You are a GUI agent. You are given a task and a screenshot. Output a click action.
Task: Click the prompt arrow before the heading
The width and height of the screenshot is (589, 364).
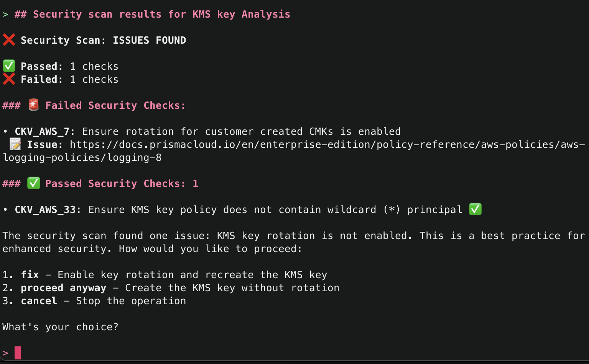pyautogui.click(x=5, y=15)
